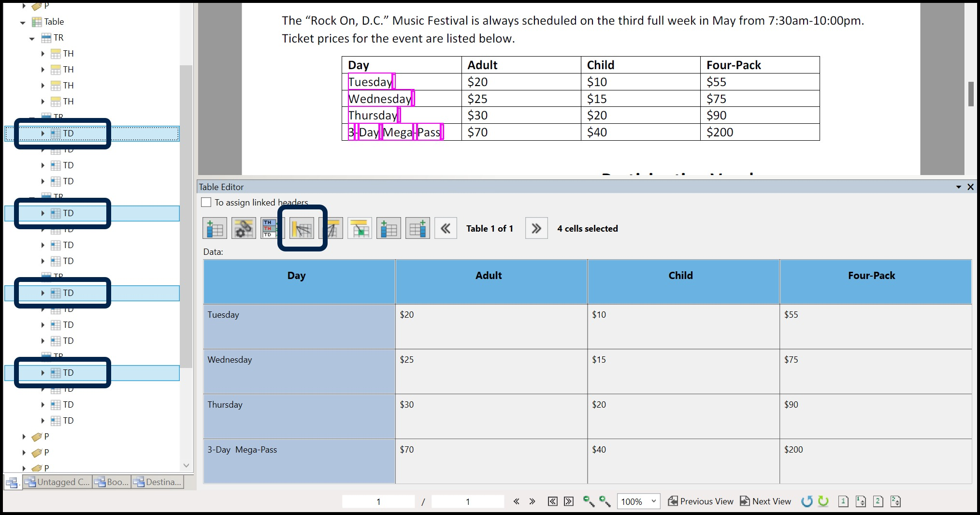Select the $75 cell in editor grid
The image size is (980, 515).
(876, 371)
